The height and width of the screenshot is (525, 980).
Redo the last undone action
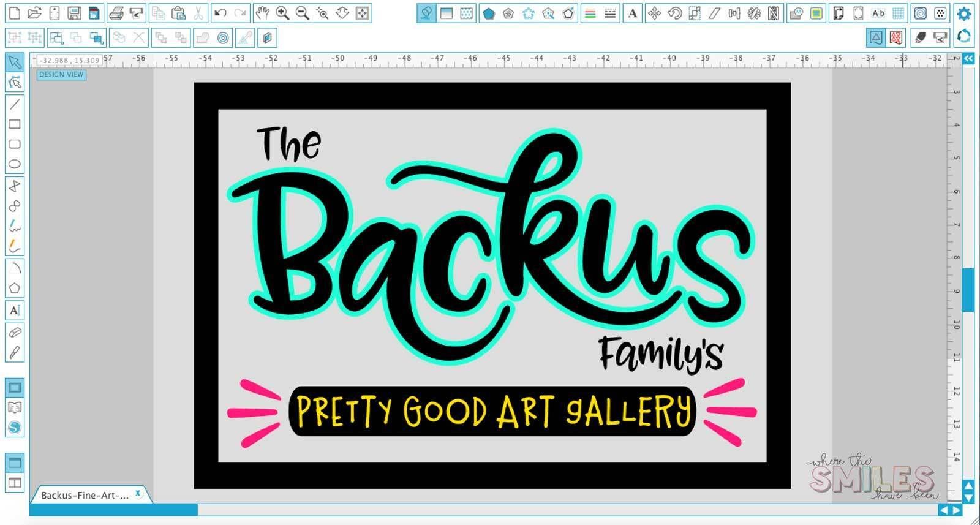[240, 13]
